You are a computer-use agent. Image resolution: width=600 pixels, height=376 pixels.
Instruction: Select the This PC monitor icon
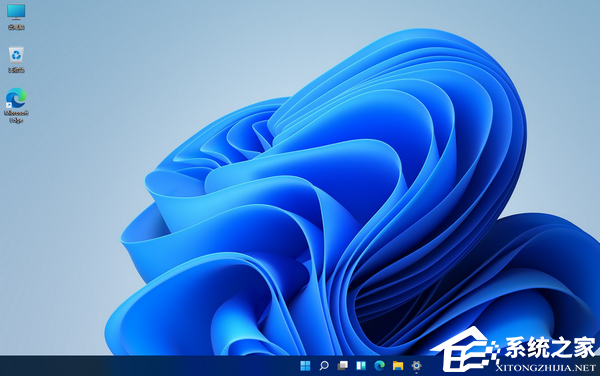pyautogui.click(x=16, y=12)
